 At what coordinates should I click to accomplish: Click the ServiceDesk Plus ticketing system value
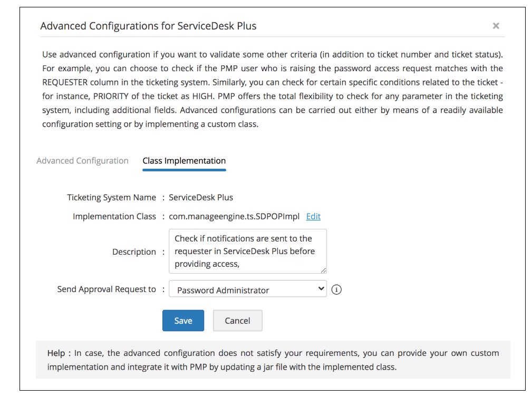coord(200,198)
